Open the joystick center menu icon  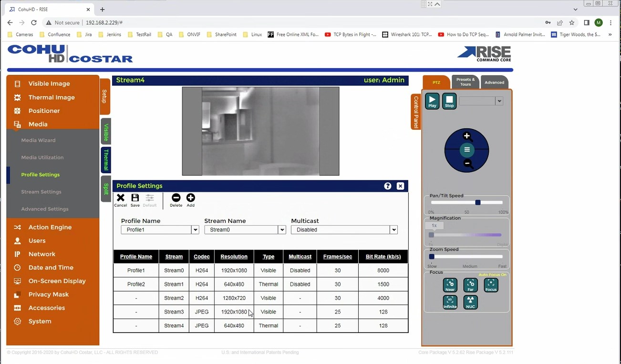pos(467,150)
